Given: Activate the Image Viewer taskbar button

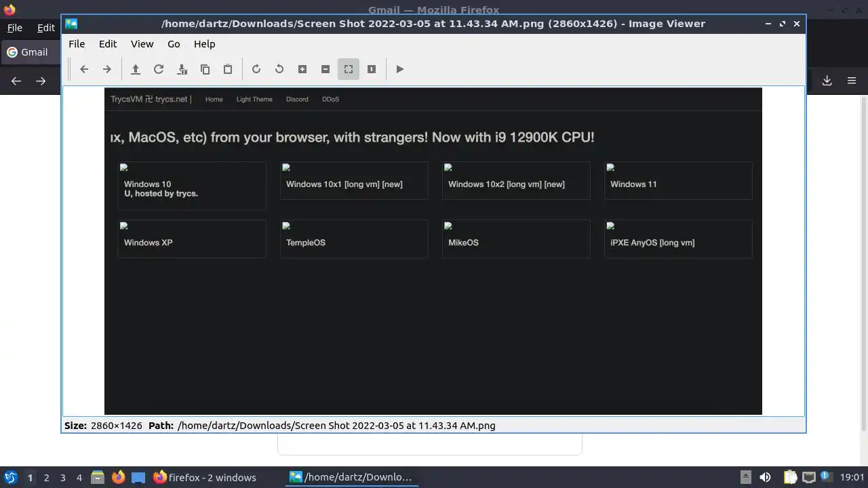Looking at the screenshot, I should 351,477.
